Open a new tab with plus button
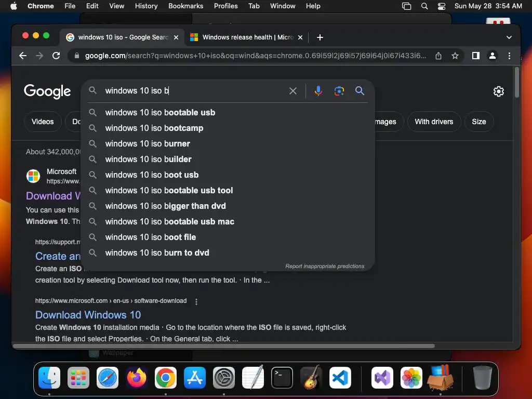Screen dimensions: 532x399 [x=320, y=37]
